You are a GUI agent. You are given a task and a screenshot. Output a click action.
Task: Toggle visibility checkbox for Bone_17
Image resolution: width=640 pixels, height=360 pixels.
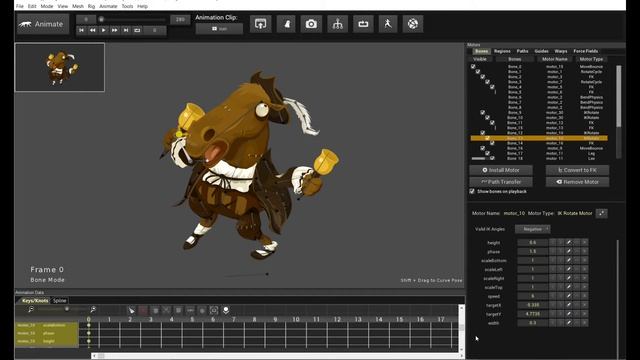(488, 153)
